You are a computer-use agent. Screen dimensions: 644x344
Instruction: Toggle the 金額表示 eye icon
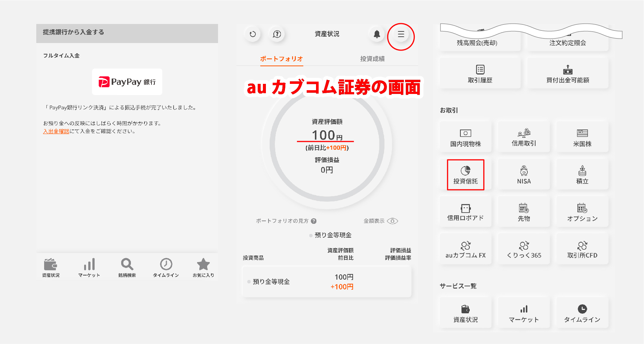pyautogui.click(x=392, y=221)
